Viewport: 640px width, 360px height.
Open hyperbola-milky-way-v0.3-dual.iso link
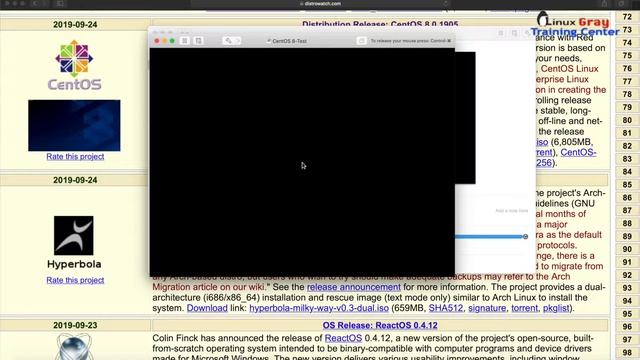point(319,308)
